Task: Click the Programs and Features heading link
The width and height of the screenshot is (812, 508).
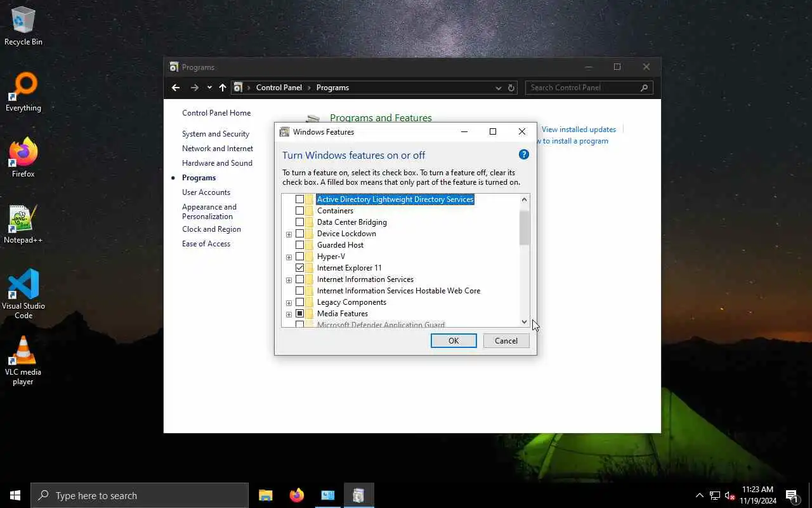Action: coord(381,118)
